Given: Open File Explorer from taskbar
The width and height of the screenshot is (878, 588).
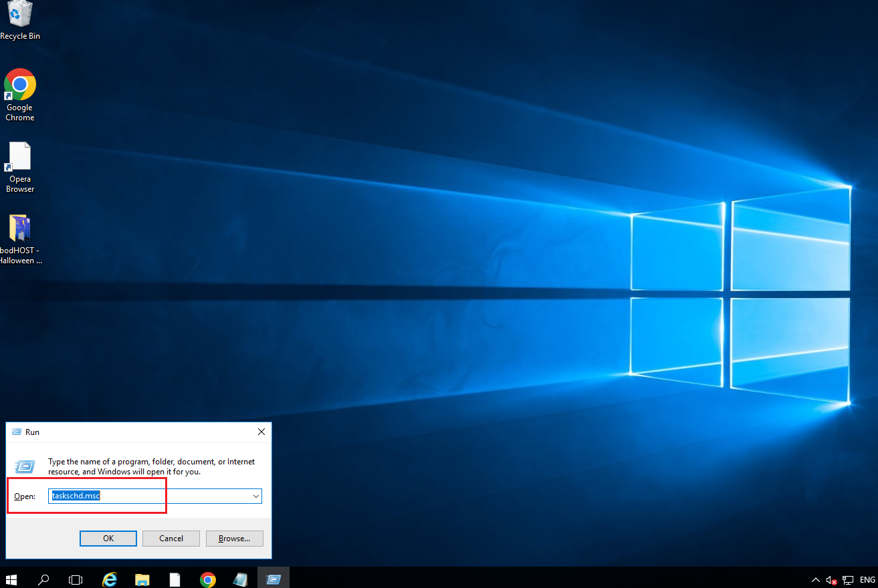Looking at the screenshot, I should click(x=142, y=579).
